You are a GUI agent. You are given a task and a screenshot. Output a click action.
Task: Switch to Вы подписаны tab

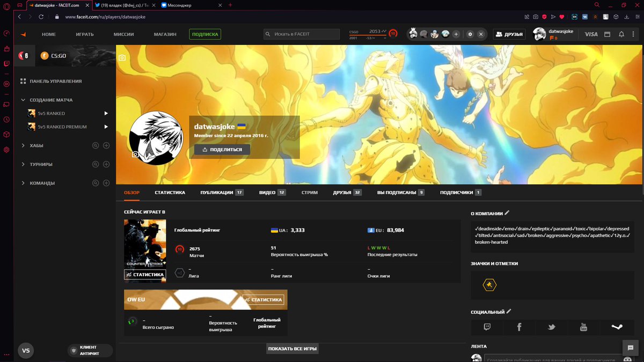[400, 192]
